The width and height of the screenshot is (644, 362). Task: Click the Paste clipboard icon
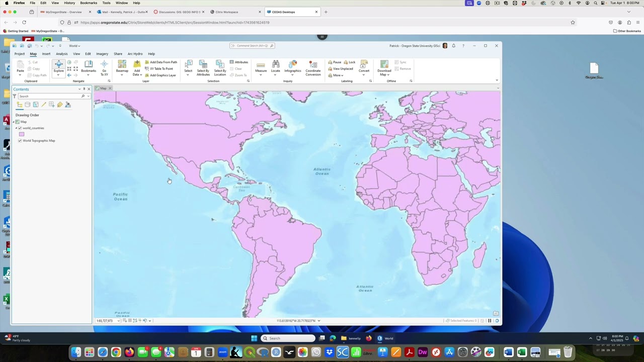20,64
